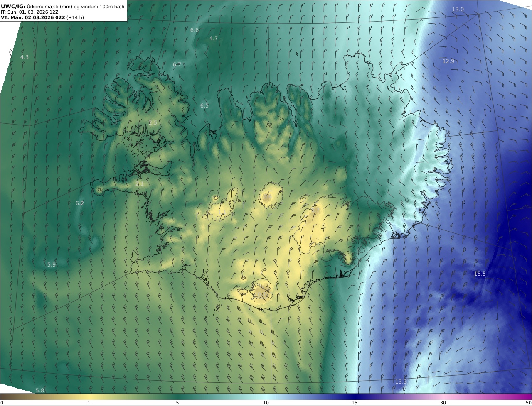Click the 4.3 value label on the map
Image resolution: width=532 pixels, height=406 pixels.
pos(25,57)
